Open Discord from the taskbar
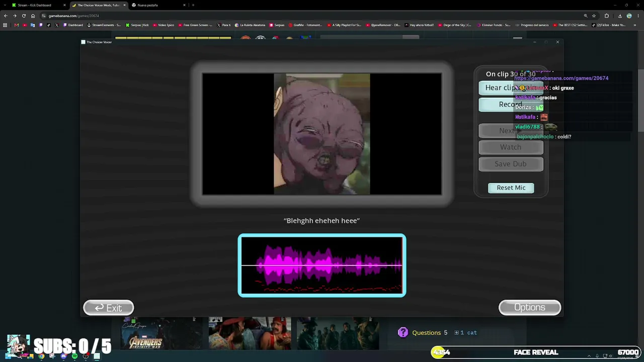The width and height of the screenshot is (644, 362). tap(63, 356)
